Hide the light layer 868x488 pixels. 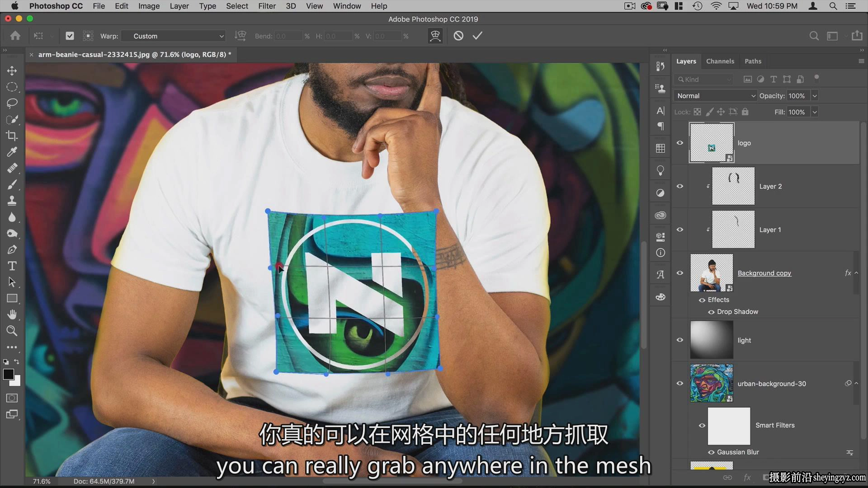(x=680, y=340)
